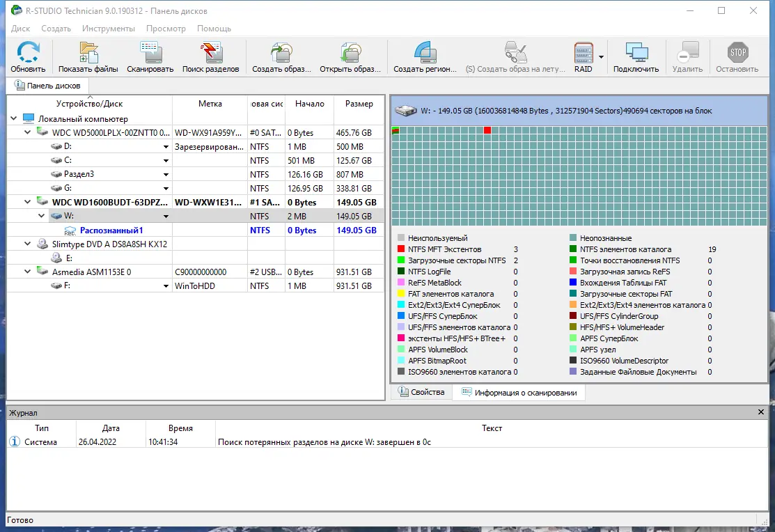Click the WDC WD5000LPLX drive icon
775x532 pixels.
click(x=42, y=132)
